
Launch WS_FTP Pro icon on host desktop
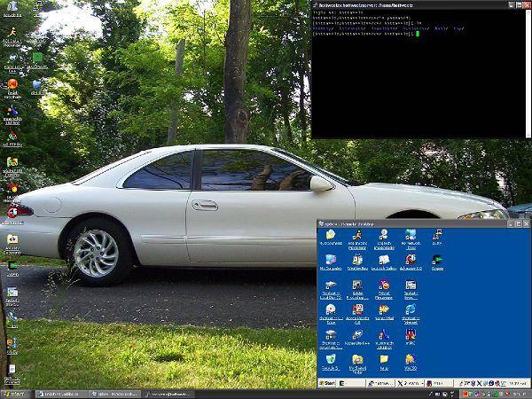click(x=12, y=136)
